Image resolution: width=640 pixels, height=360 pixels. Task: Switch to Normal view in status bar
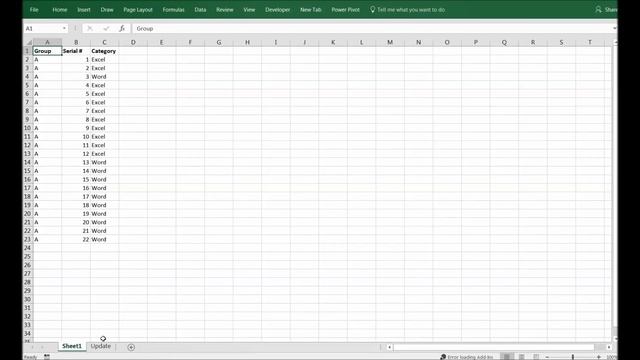(507, 357)
